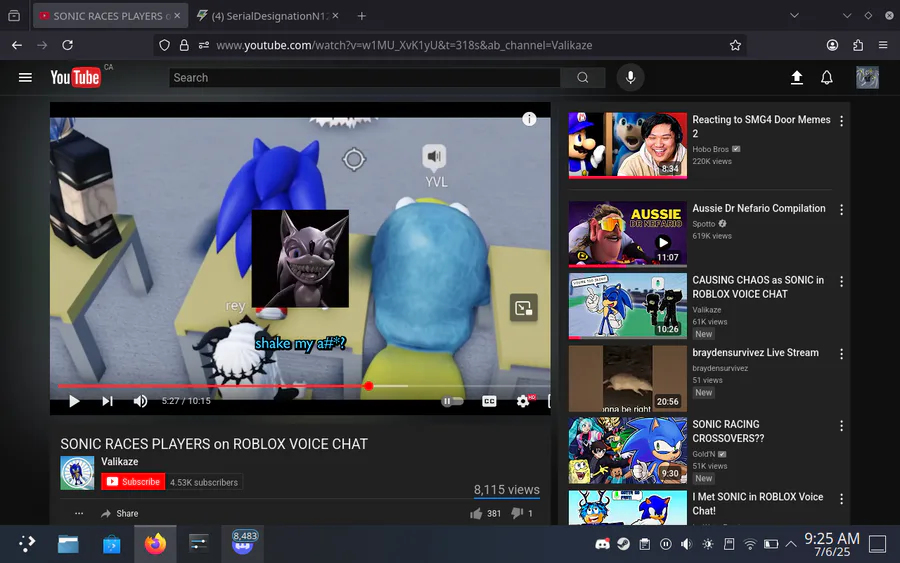
Task: Click the site padlock icon
Action: [x=184, y=45]
